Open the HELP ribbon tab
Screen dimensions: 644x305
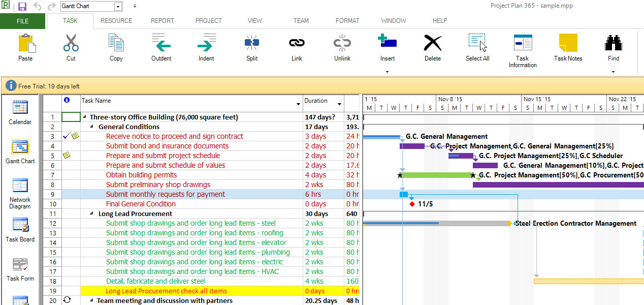point(440,21)
